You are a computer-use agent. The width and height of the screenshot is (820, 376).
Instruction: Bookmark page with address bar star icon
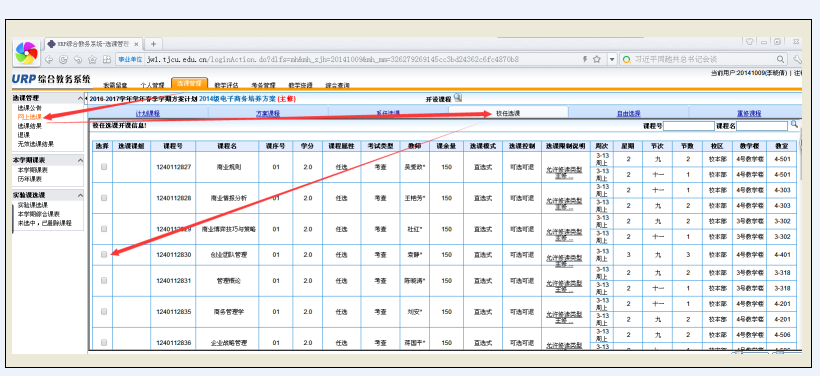(597, 60)
